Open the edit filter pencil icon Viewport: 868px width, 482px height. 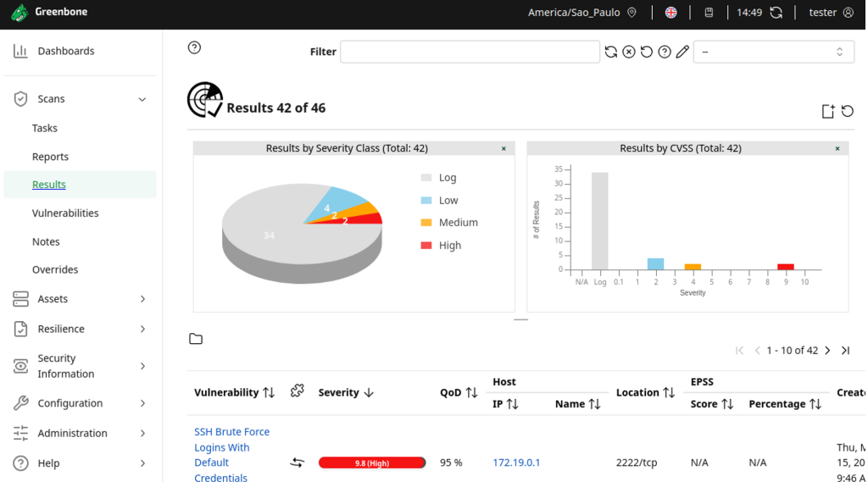click(682, 52)
